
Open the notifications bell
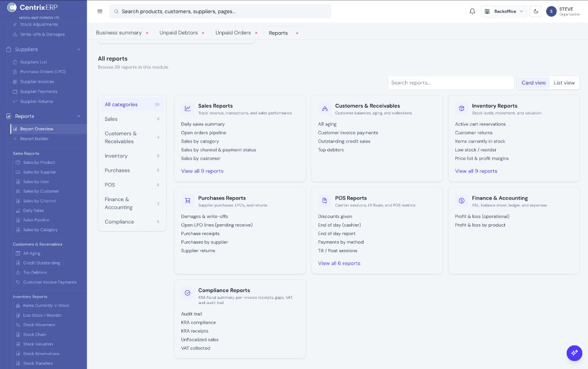click(x=472, y=11)
